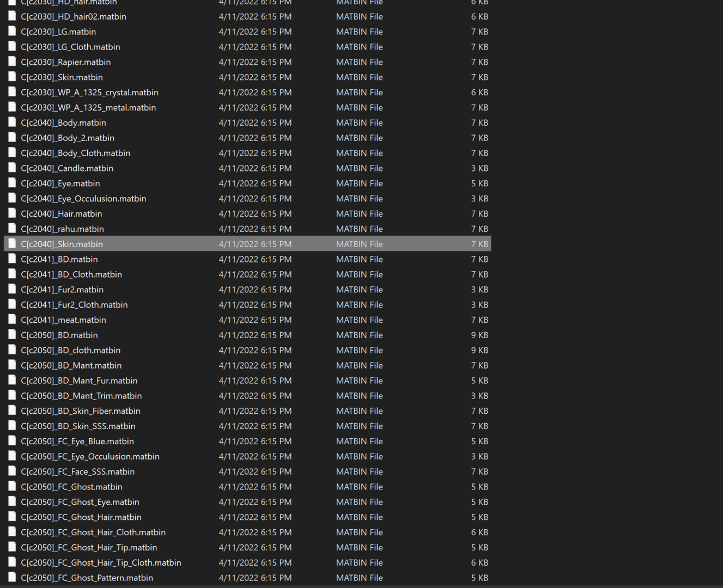
Task: Click MATBIN File type of C[c2050]_FC_Eye_Blue.matbin
Action: click(x=360, y=442)
